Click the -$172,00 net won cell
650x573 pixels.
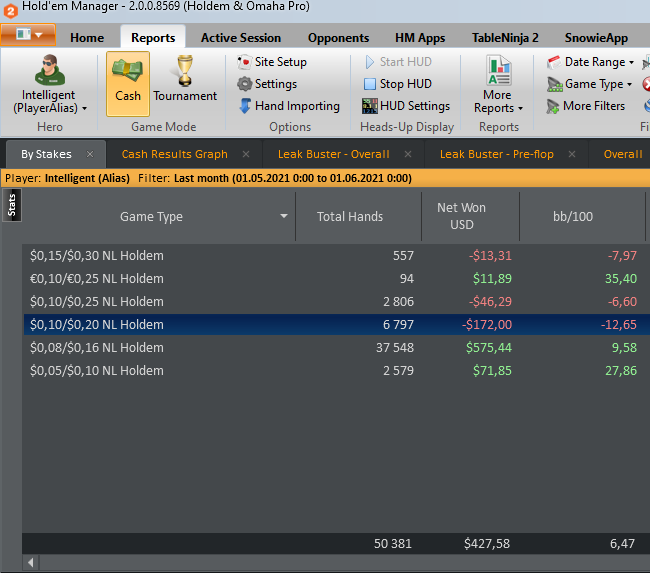(x=487, y=325)
